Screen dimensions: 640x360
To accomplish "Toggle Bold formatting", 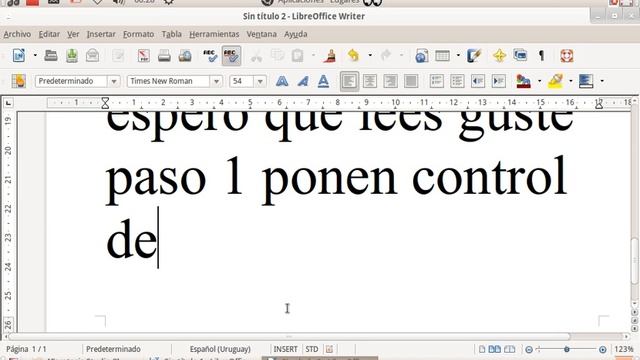I will coord(282,81).
